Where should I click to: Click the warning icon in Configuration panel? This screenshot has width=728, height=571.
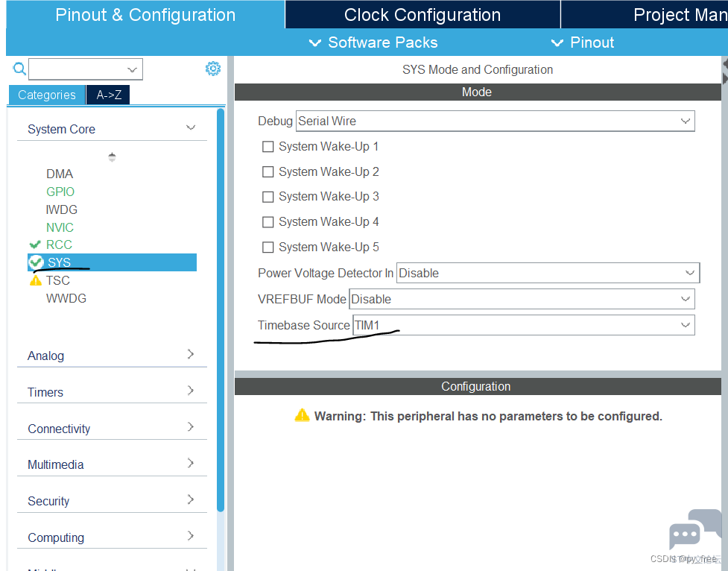click(302, 415)
